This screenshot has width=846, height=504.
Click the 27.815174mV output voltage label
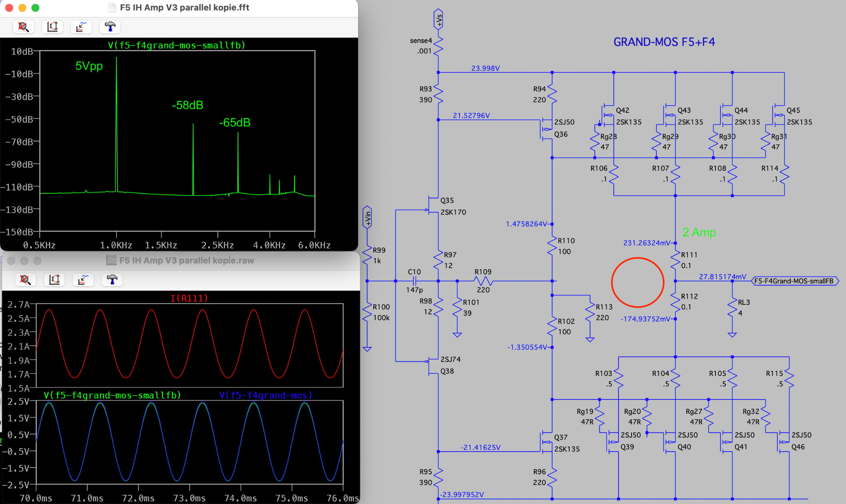click(722, 276)
